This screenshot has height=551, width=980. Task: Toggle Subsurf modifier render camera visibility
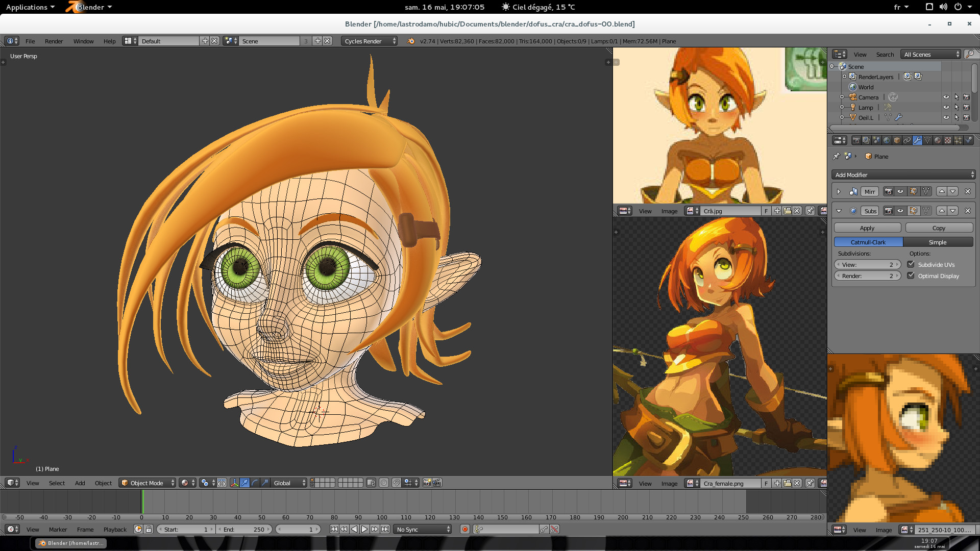(x=889, y=211)
